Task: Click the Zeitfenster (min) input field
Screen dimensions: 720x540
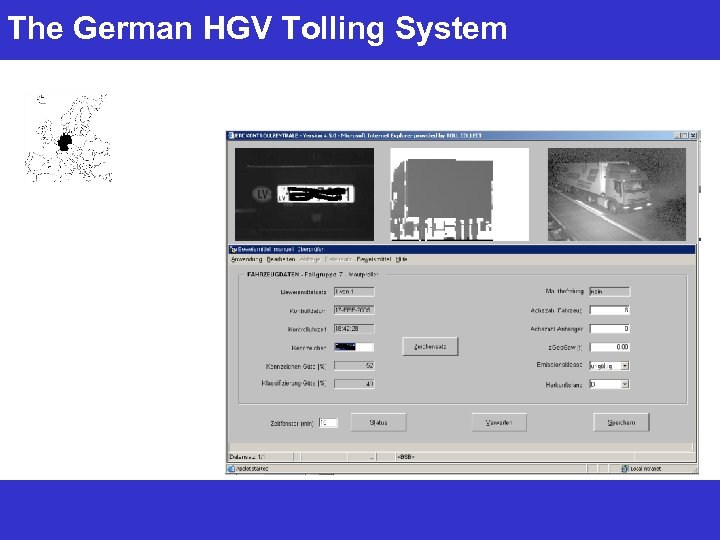Action: click(x=328, y=423)
